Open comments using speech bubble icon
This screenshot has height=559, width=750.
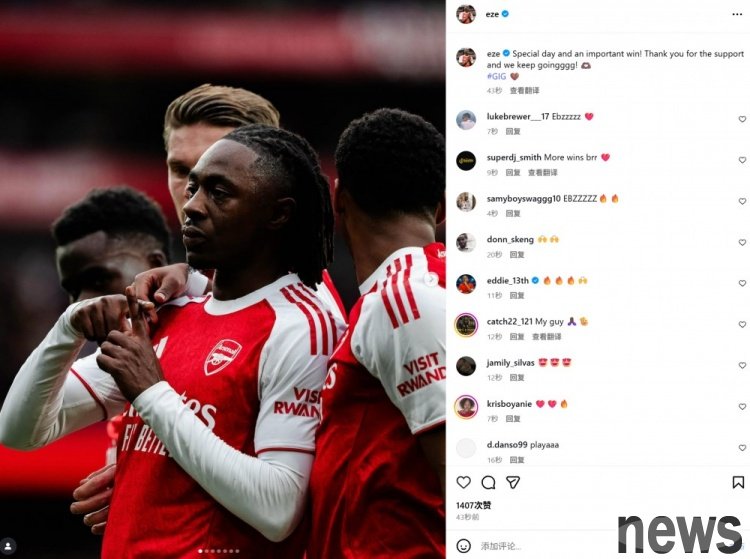488,482
